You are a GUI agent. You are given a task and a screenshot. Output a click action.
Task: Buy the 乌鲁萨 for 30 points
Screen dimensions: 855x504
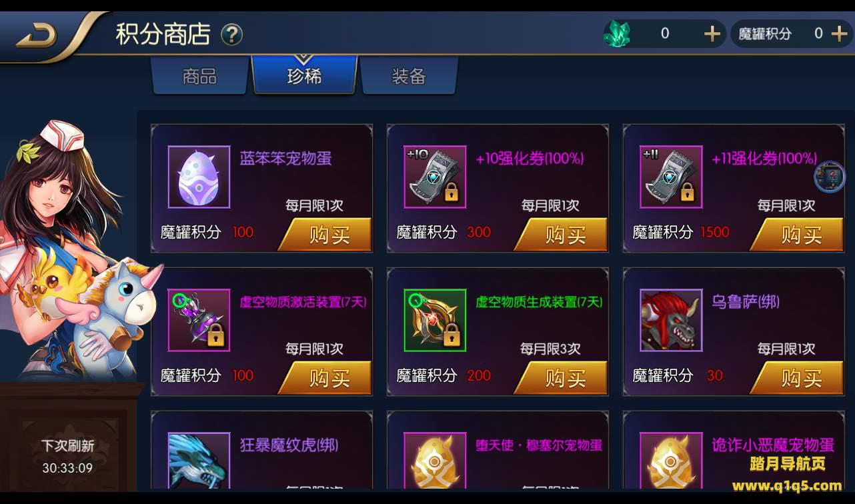pos(797,378)
